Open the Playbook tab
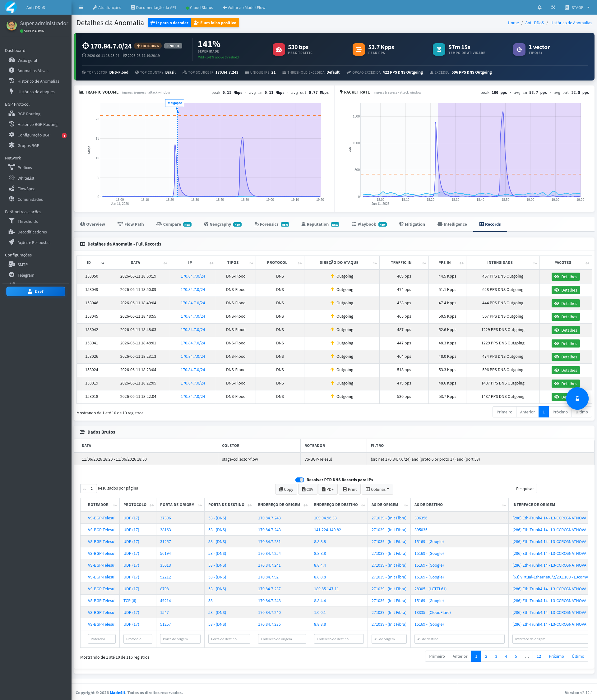The width and height of the screenshot is (597, 700). coord(369,224)
